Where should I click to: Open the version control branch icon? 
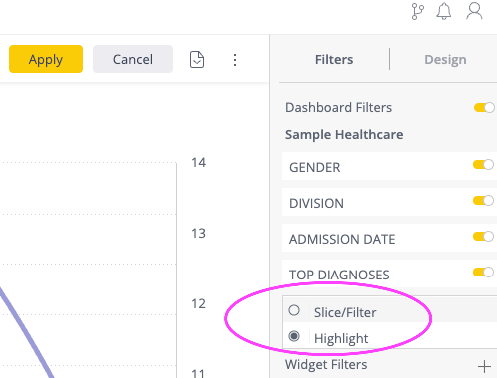[x=417, y=12]
